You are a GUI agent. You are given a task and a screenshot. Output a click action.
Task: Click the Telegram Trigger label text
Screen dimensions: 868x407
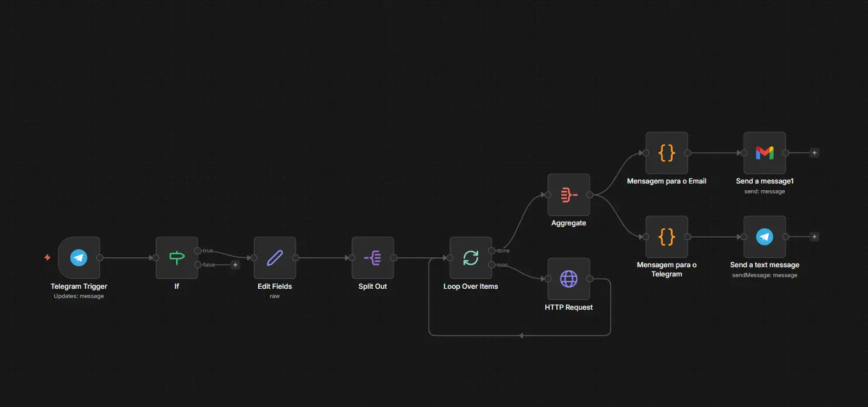pos(79,286)
